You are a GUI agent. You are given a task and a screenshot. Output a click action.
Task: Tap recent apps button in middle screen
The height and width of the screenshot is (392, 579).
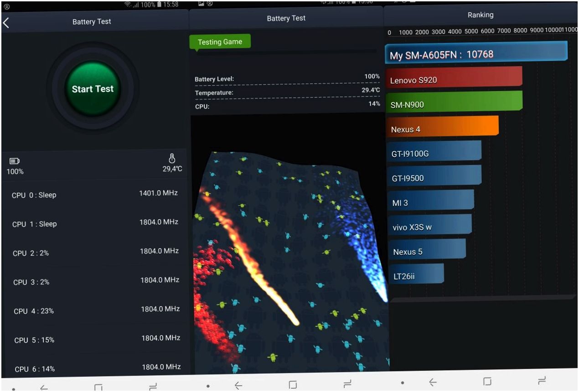tap(347, 384)
